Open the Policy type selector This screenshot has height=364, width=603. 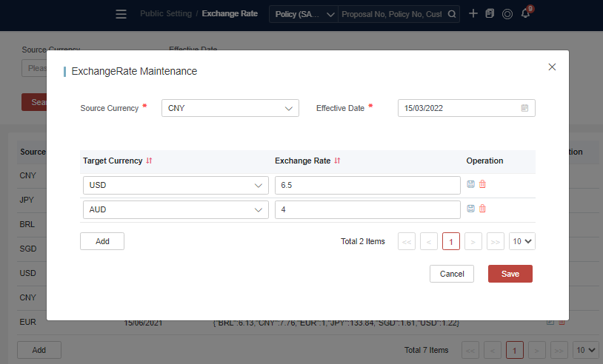pos(304,14)
